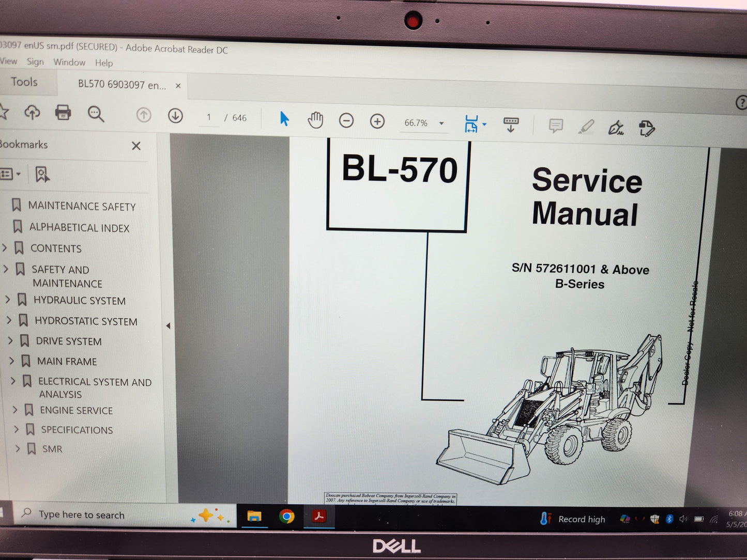Open the Sign menu
Screen dimensions: 747x560
point(35,61)
